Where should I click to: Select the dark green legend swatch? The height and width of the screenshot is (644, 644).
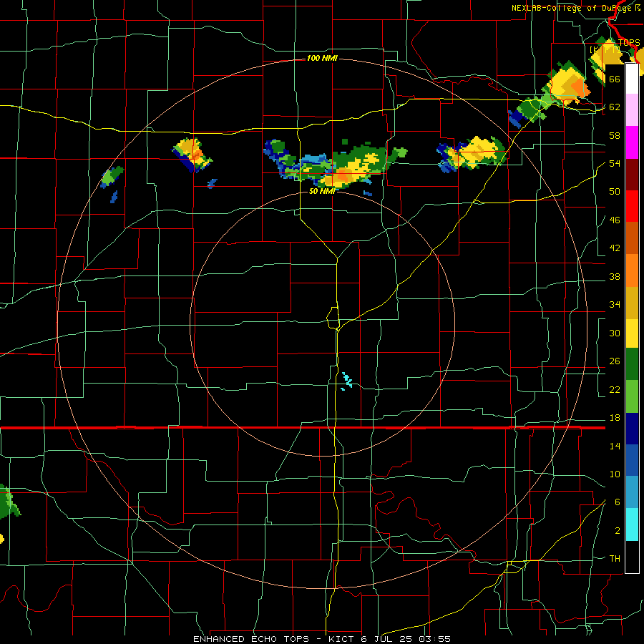[x=632, y=364]
